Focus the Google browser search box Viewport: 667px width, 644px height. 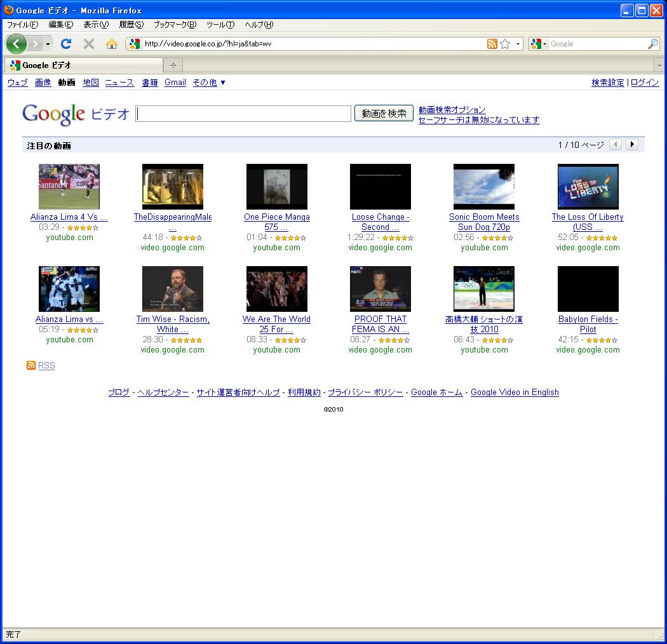click(x=598, y=43)
